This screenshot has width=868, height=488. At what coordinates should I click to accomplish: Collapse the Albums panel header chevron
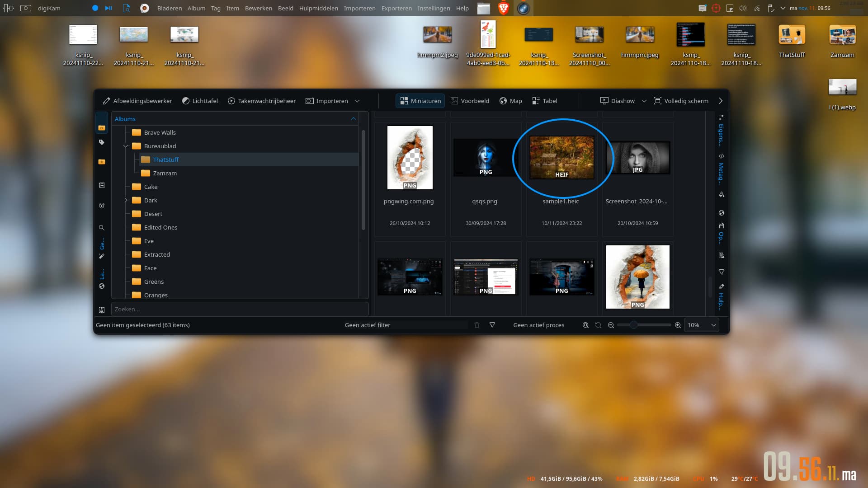point(354,119)
